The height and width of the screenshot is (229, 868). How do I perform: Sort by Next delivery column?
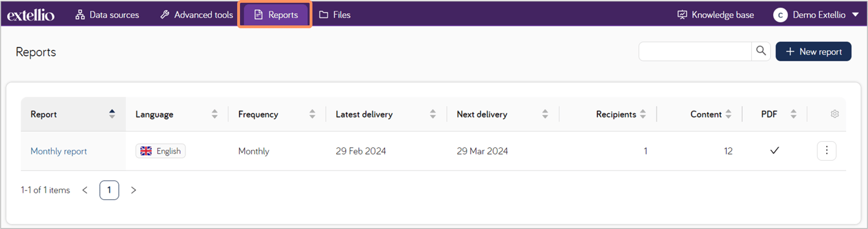[545, 114]
